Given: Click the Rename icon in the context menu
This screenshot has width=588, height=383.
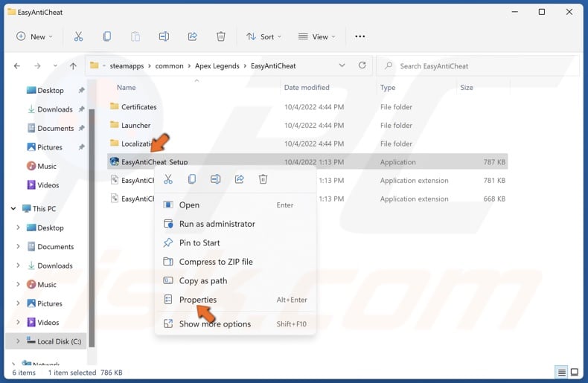Looking at the screenshot, I should click(x=215, y=179).
